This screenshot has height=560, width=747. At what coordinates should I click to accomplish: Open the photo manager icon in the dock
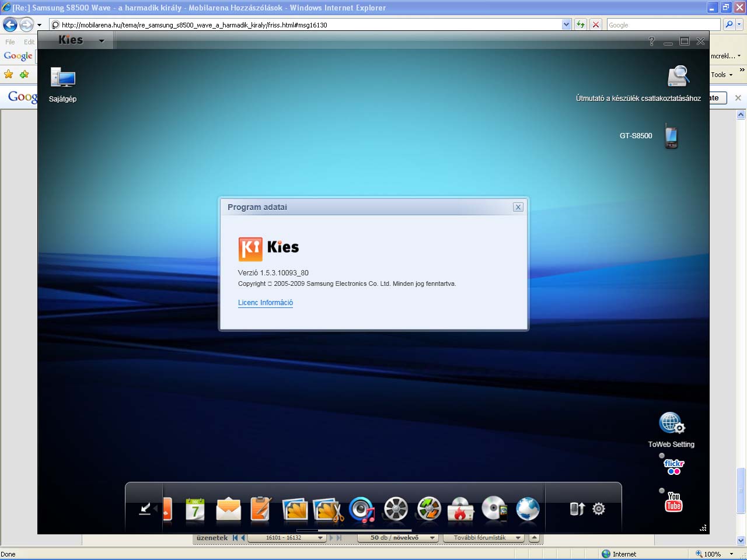tap(295, 509)
